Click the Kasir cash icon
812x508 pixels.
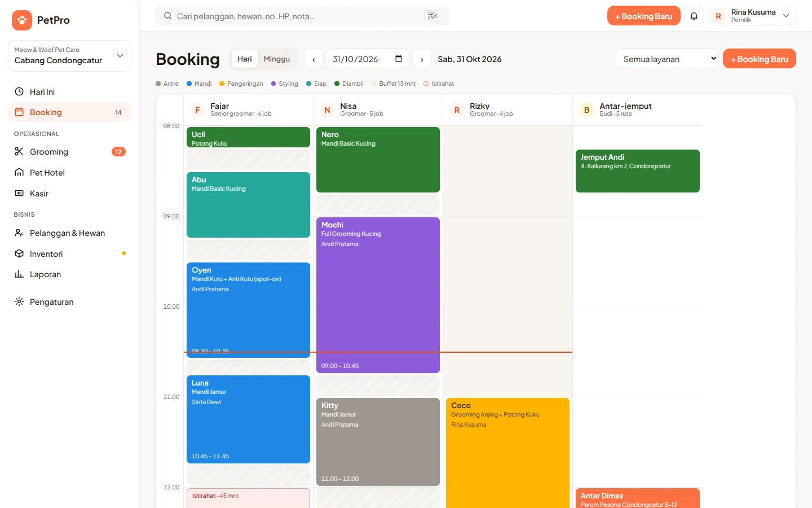(x=19, y=193)
